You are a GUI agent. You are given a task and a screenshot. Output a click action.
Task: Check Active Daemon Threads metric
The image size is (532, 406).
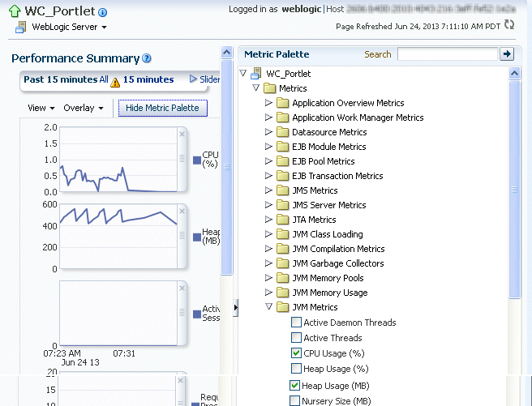click(296, 323)
